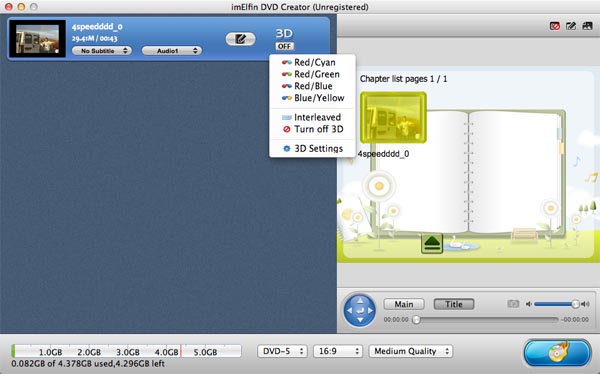Click the snapshot camera icon
Viewport: 600px width, 374px height.
(x=513, y=304)
